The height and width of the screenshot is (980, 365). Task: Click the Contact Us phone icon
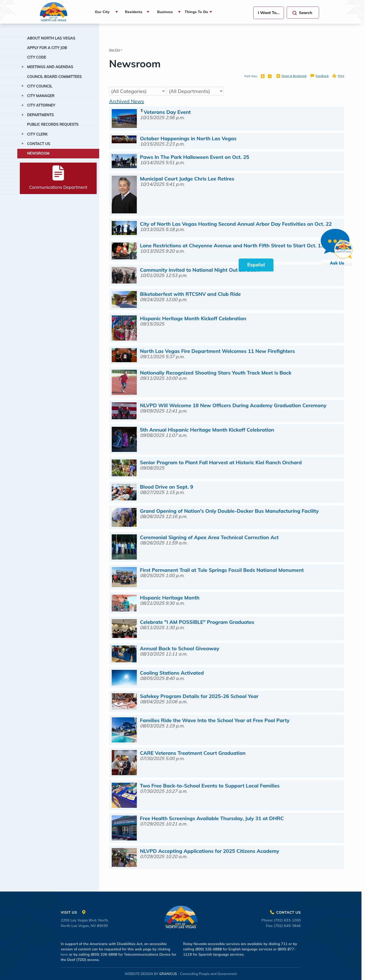(272, 912)
